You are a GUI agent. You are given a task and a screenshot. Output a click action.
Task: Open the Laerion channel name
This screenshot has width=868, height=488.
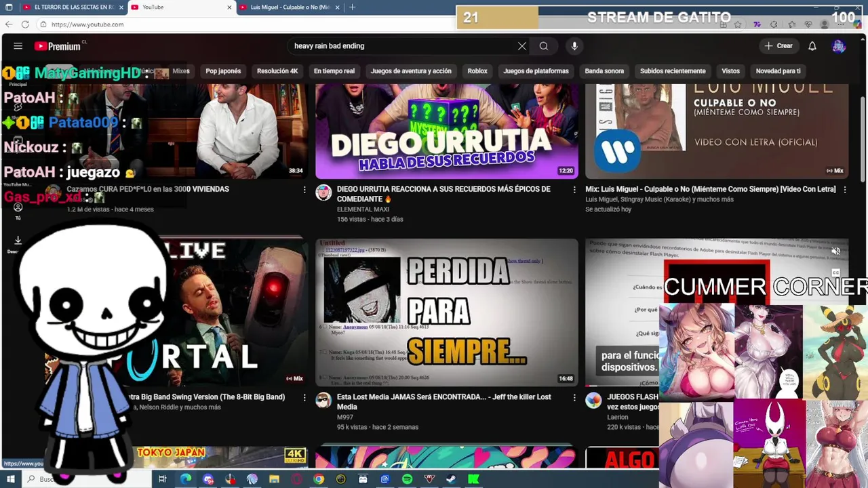click(618, 418)
